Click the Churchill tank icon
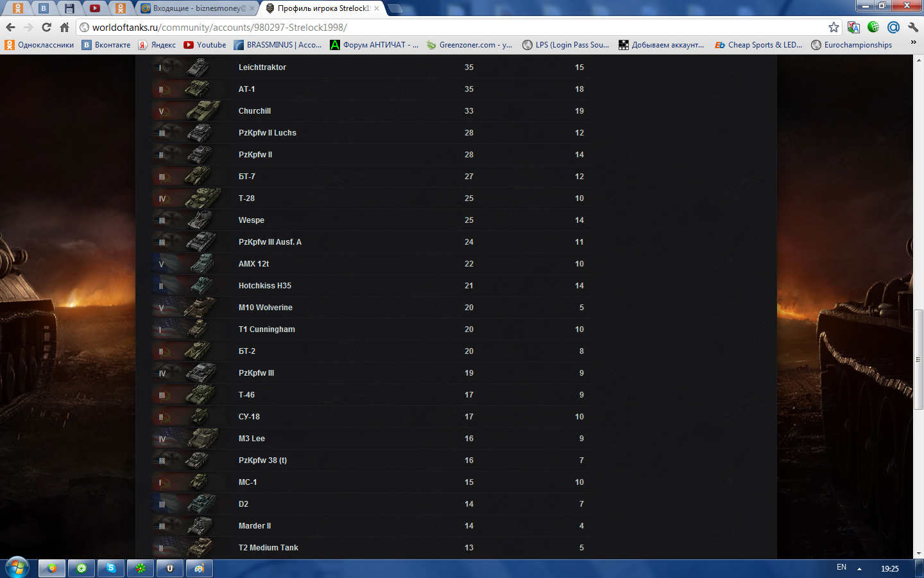Viewport: 924px width, 578px height. click(203, 111)
